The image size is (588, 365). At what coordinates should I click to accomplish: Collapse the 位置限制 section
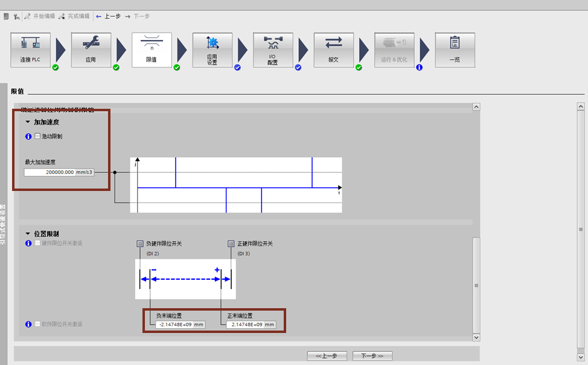pos(28,233)
